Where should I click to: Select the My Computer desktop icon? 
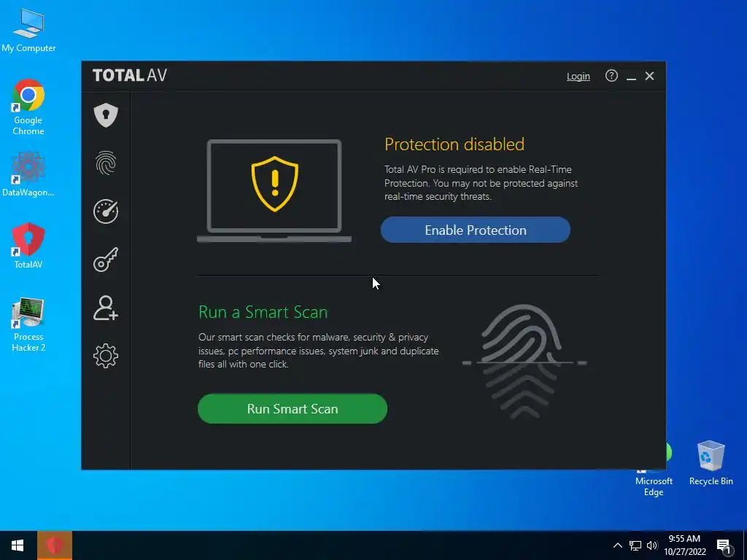click(28, 31)
